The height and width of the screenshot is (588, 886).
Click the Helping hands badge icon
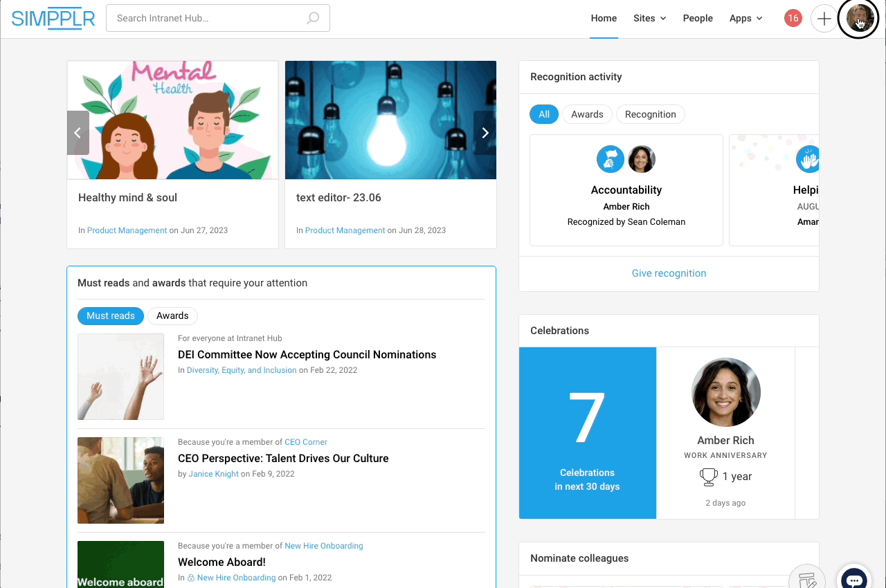tap(808, 159)
